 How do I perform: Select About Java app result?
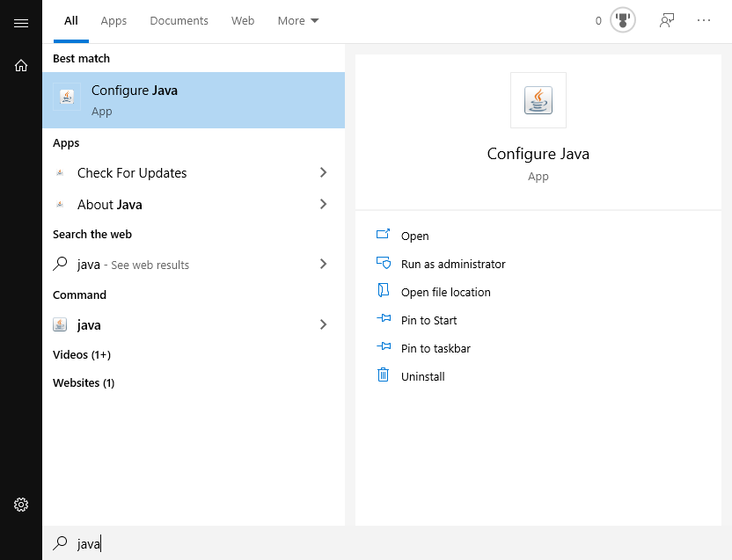coord(194,205)
